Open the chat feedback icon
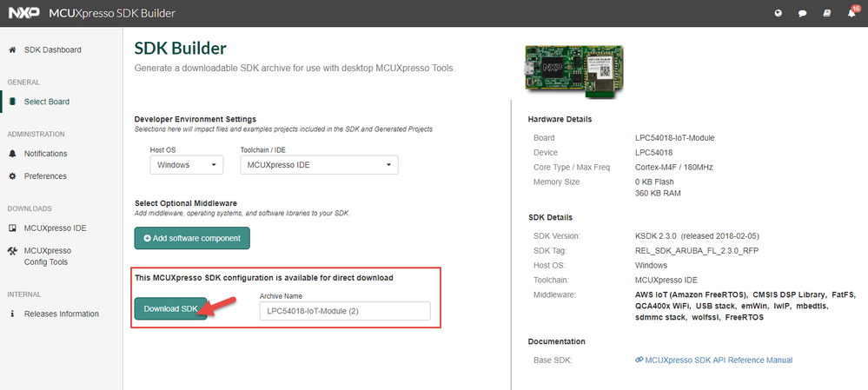 (803, 14)
